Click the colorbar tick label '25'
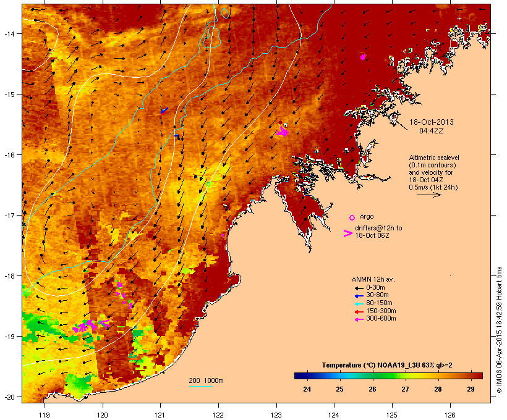 339,389
